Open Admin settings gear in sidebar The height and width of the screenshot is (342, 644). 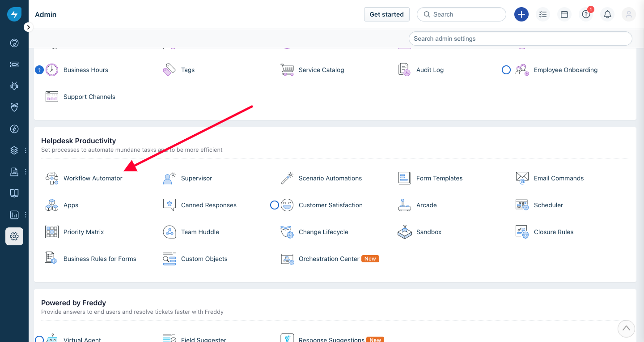pos(14,236)
